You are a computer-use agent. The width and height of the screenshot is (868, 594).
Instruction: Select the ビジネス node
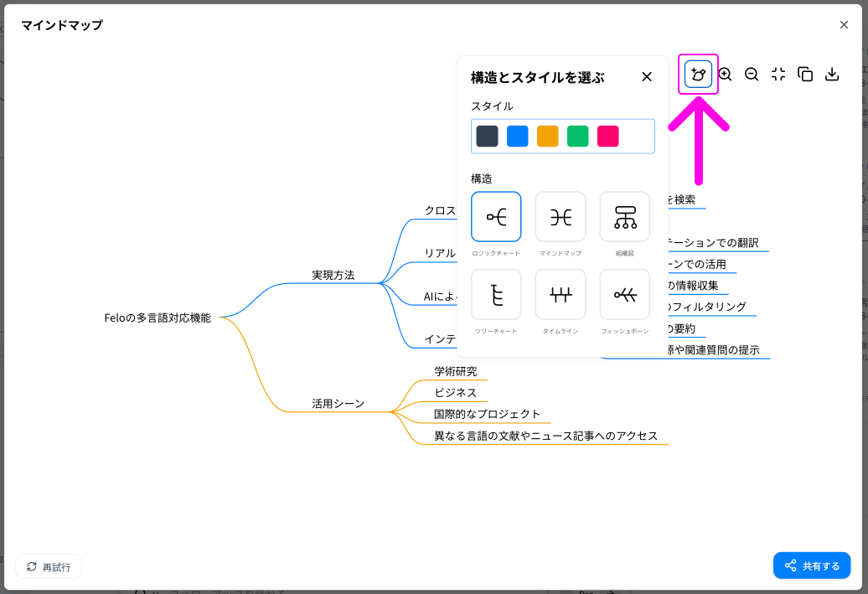coord(456,393)
